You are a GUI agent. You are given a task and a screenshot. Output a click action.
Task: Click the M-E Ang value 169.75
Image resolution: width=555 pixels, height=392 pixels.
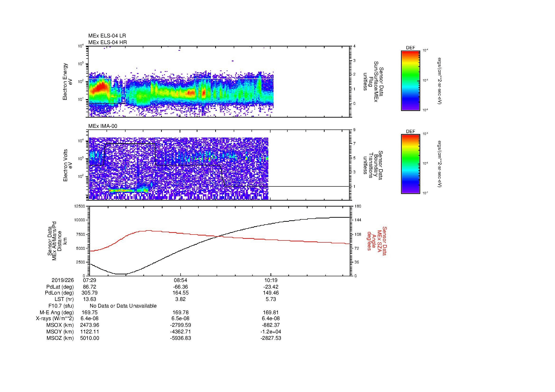pyautogui.click(x=89, y=313)
